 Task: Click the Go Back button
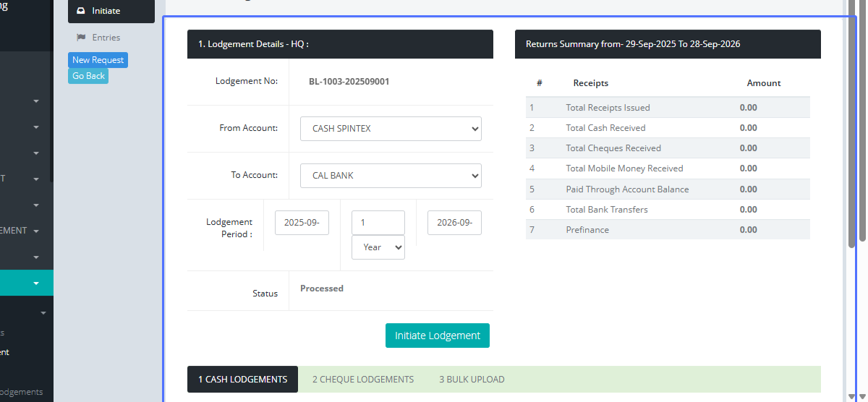88,76
